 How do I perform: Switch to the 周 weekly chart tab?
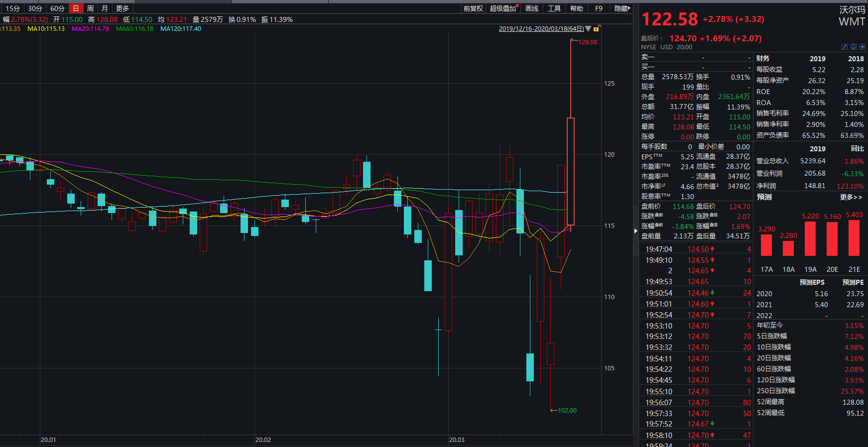pyautogui.click(x=90, y=8)
